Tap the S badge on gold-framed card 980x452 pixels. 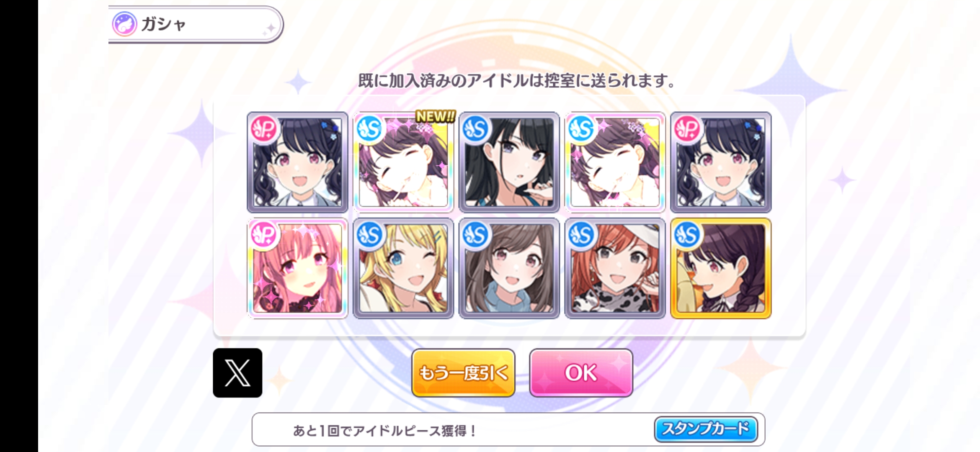point(687,235)
